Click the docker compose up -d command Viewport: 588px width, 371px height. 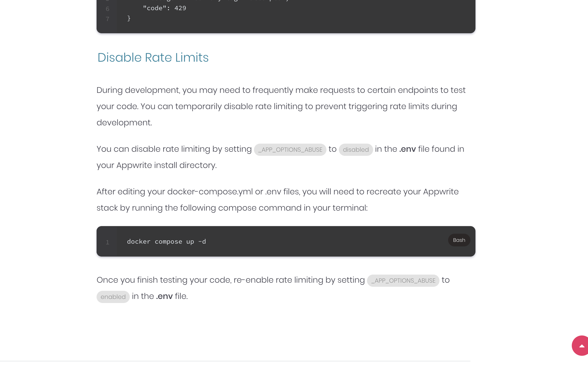167,242
